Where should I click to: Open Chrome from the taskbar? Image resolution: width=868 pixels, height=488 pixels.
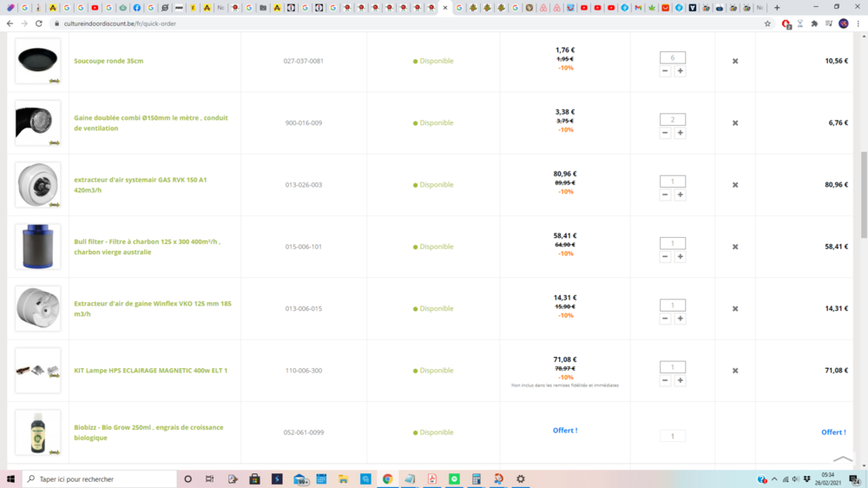click(387, 479)
